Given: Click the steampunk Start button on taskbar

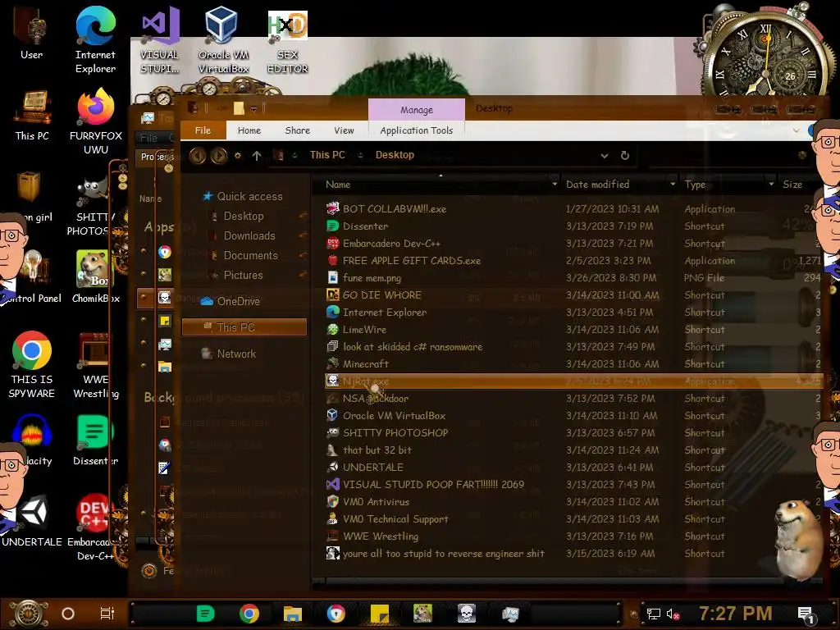Looking at the screenshot, I should pos(29,614).
